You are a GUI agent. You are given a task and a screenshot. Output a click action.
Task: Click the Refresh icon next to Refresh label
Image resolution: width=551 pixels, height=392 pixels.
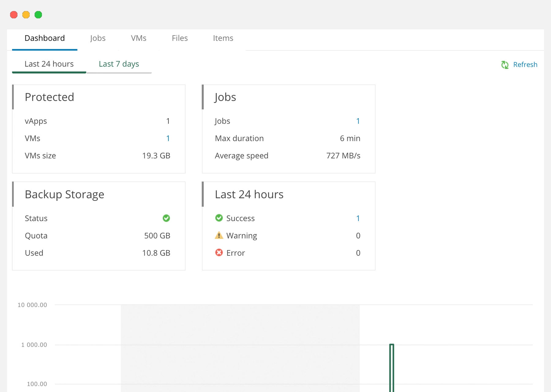[505, 65]
